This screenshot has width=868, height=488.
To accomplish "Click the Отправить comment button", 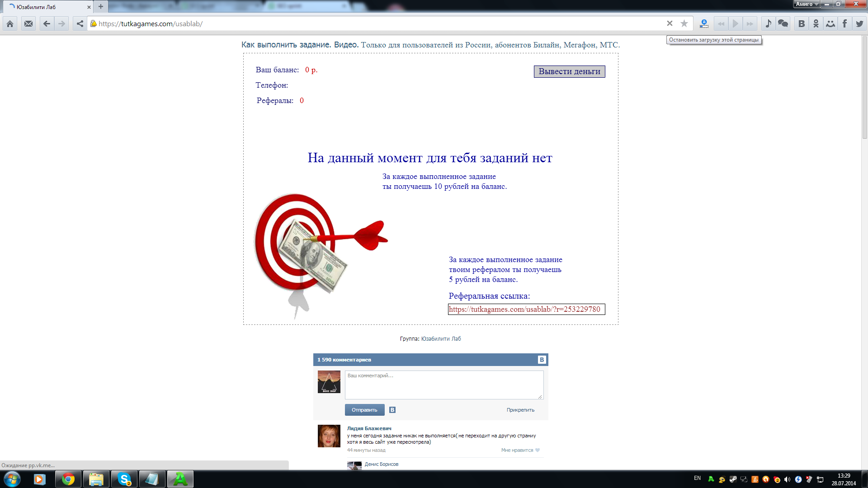I will pyautogui.click(x=364, y=410).
